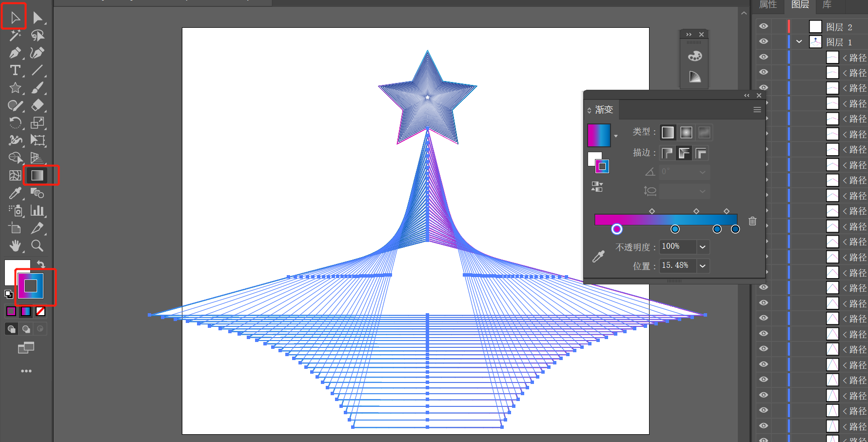Activate the Gradient tool

pyautogui.click(x=38, y=176)
